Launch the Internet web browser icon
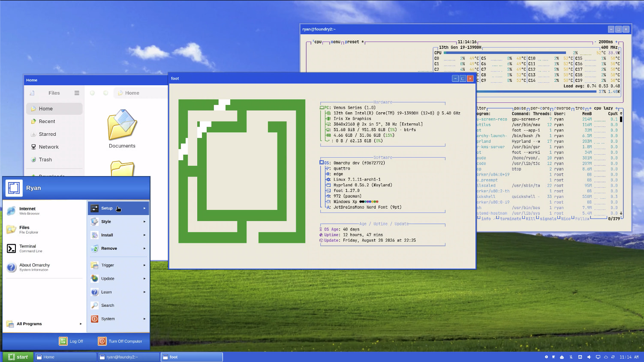 click(11, 211)
